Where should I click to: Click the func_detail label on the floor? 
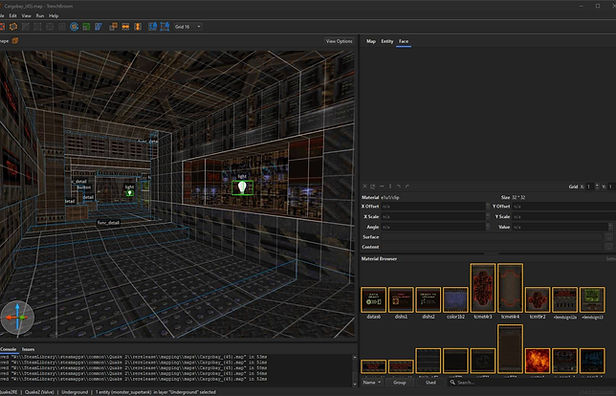pyautogui.click(x=108, y=222)
